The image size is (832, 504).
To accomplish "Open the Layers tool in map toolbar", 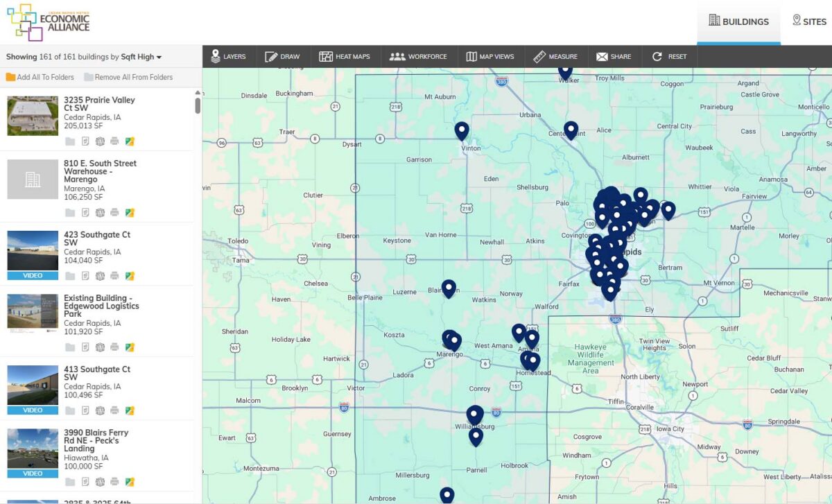I will (x=228, y=56).
